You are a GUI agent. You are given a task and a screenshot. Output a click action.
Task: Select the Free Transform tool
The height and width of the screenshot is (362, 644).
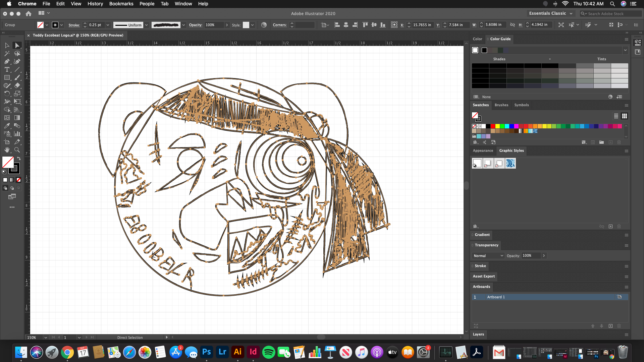(x=17, y=102)
